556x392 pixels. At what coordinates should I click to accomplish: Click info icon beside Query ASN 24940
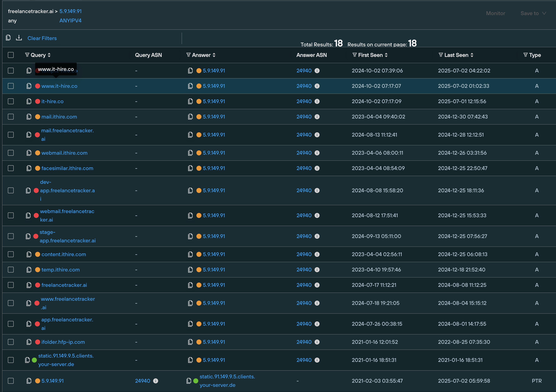pos(156,381)
